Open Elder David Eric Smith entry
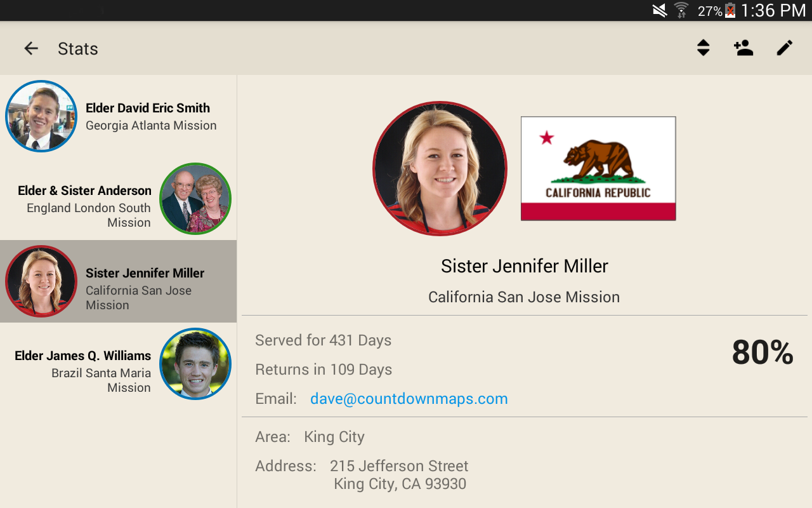The image size is (812, 508). click(119, 116)
